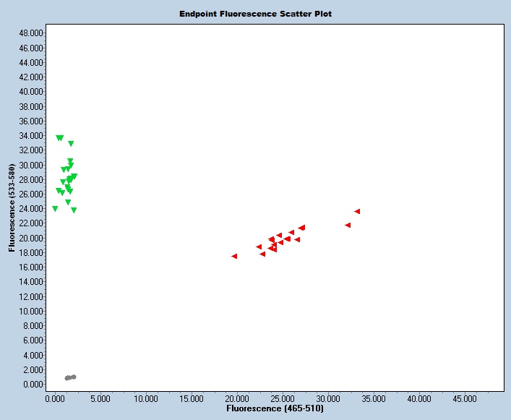The width and height of the screenshot is (511, 420).
Task: Click the 24.000 y-axis tick label
Action: 32,209
